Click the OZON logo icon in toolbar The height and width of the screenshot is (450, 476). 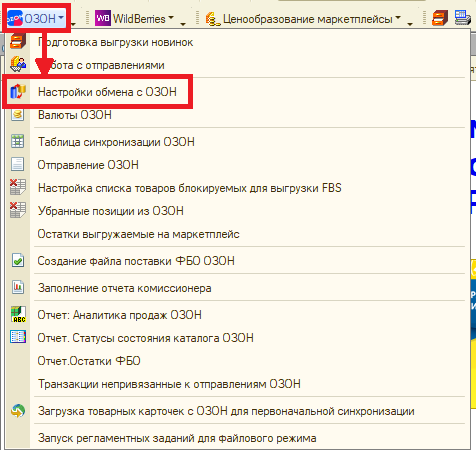pyautogui.click(x=15, y=18)
